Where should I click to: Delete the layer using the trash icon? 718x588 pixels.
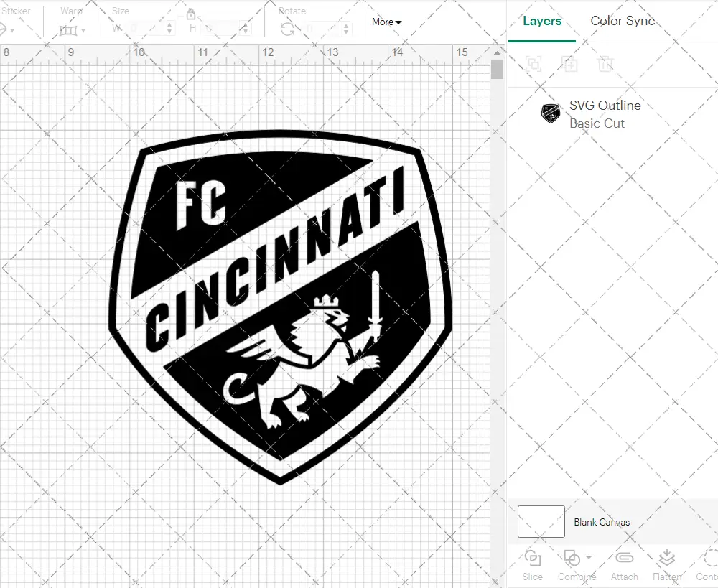pos(605,64)
